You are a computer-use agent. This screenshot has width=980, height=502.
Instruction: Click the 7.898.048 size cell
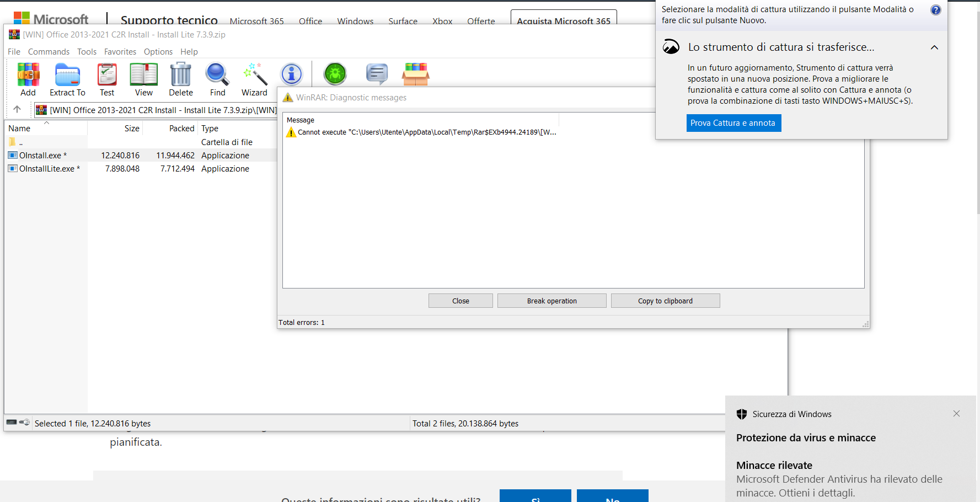tap(122, 169)
